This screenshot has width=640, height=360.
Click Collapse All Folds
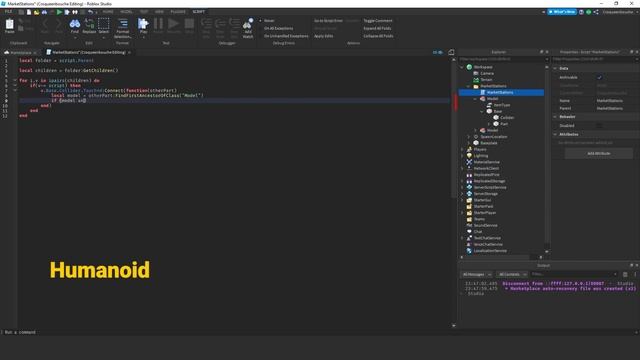coord(378,36)
